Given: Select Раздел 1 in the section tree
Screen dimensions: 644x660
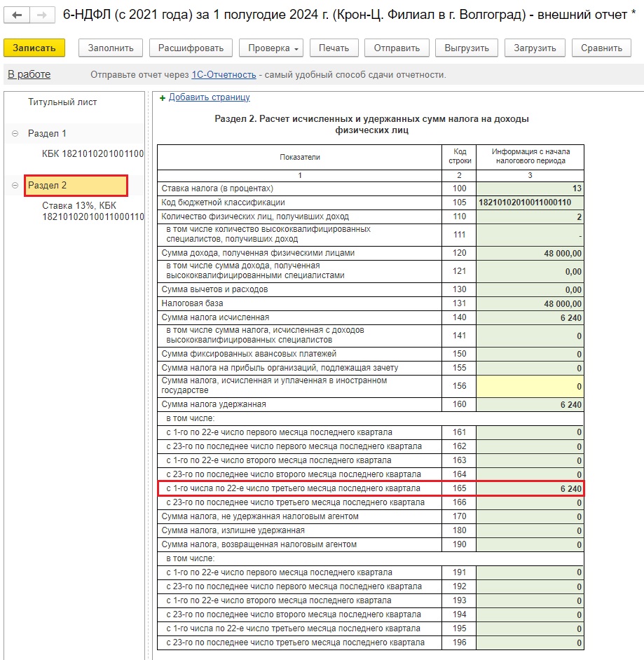Looking at the screenshot, I should pos(47,133).
